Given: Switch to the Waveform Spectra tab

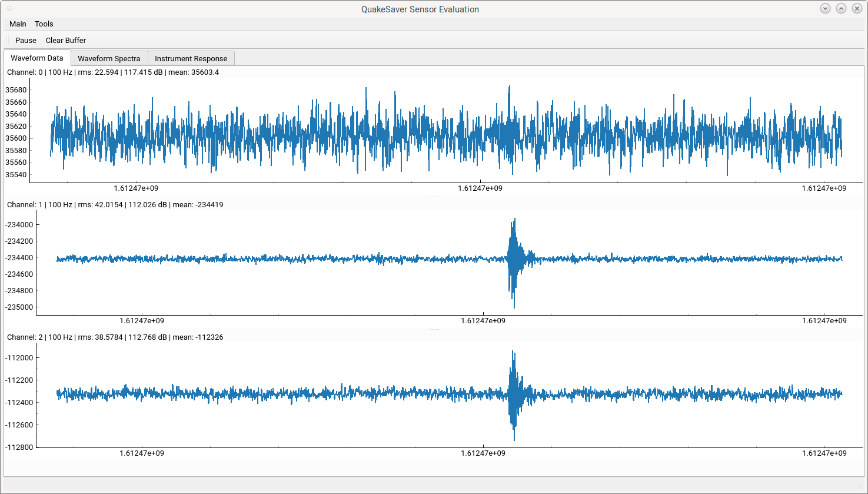Looking at the screenshot, I should (x=109, y=59).
